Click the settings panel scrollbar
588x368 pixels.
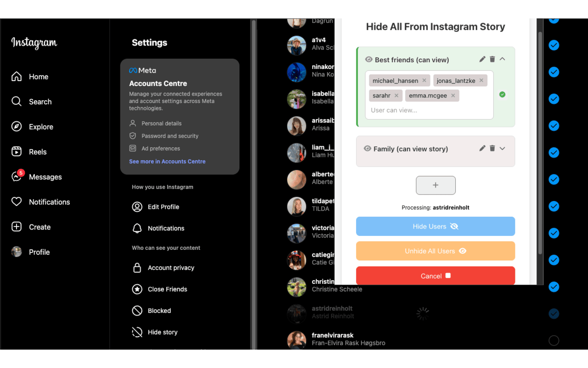point(254,184)
